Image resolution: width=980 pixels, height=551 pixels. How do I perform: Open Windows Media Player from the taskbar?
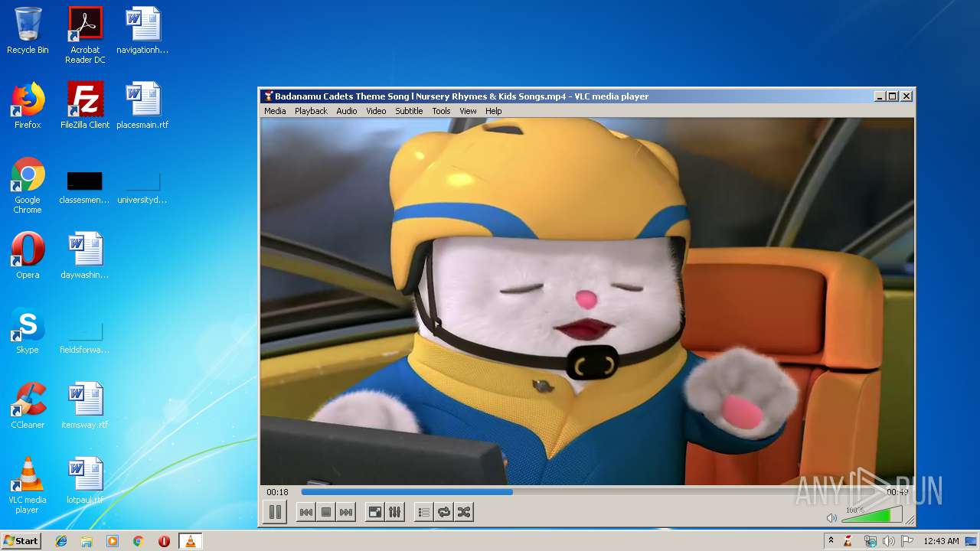[113, 541]
